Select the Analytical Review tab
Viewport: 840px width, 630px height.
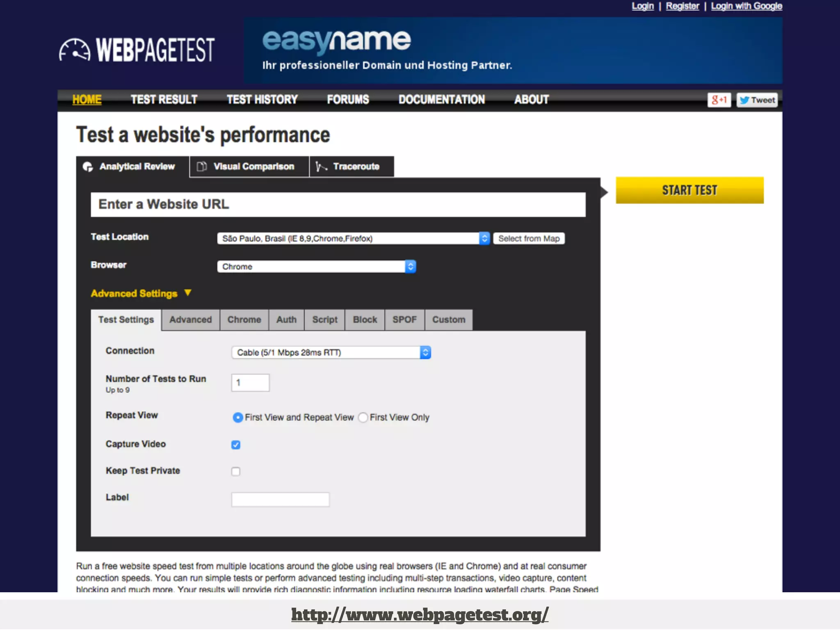[x=132, y=167]
